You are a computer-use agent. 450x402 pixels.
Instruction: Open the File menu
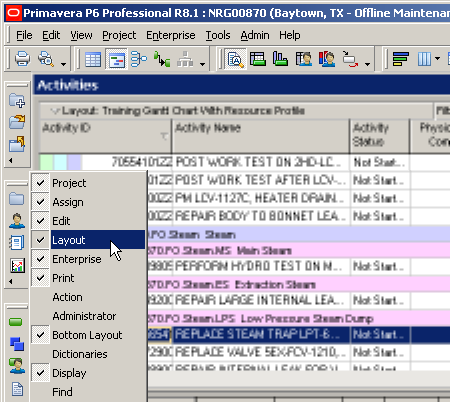point(24,35)
